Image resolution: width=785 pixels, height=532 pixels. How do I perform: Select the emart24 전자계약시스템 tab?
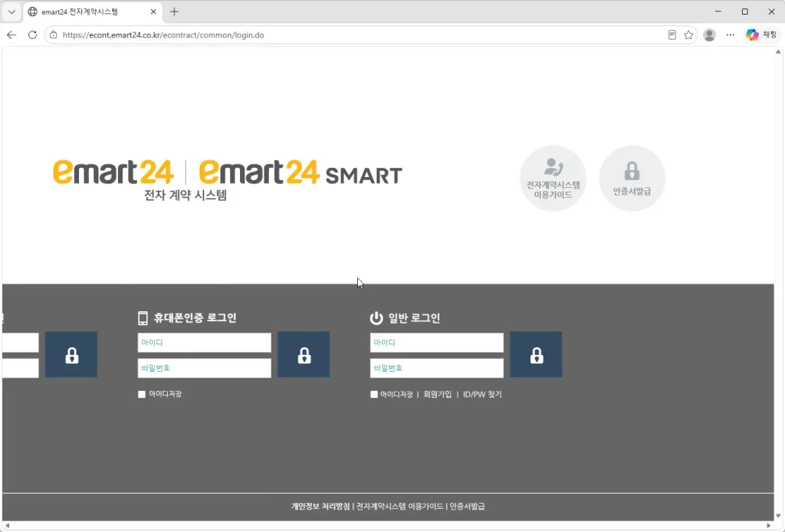click(92, 11)
